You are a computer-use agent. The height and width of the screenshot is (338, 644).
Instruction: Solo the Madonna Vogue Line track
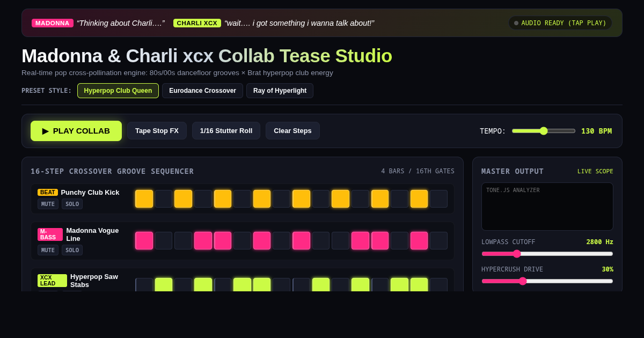pyautogui.click(x=72, y=250)
